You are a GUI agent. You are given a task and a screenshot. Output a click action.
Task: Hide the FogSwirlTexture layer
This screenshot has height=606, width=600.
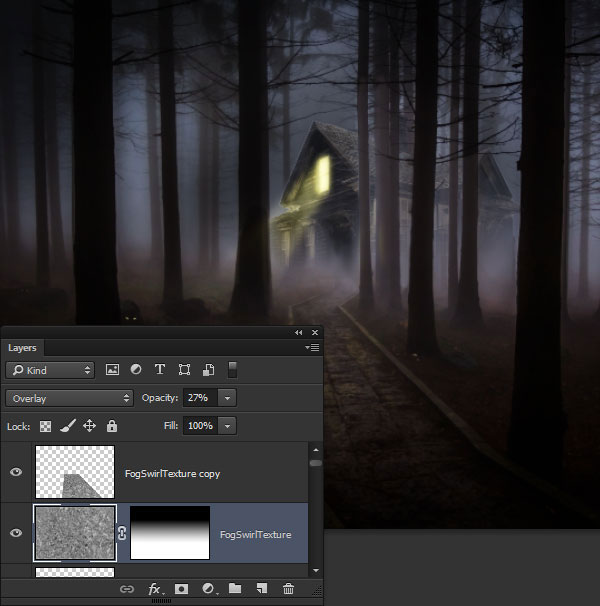pos(16,533)
